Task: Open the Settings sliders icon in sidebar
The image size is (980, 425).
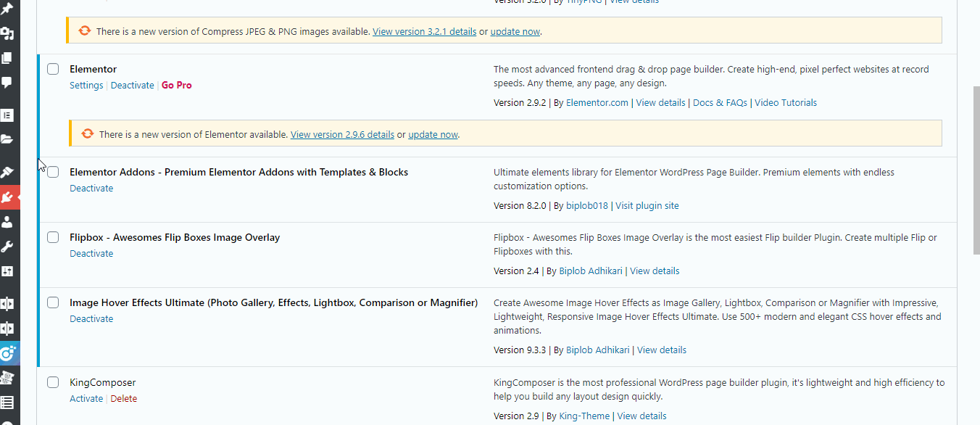Action: [x=7, y=271]
